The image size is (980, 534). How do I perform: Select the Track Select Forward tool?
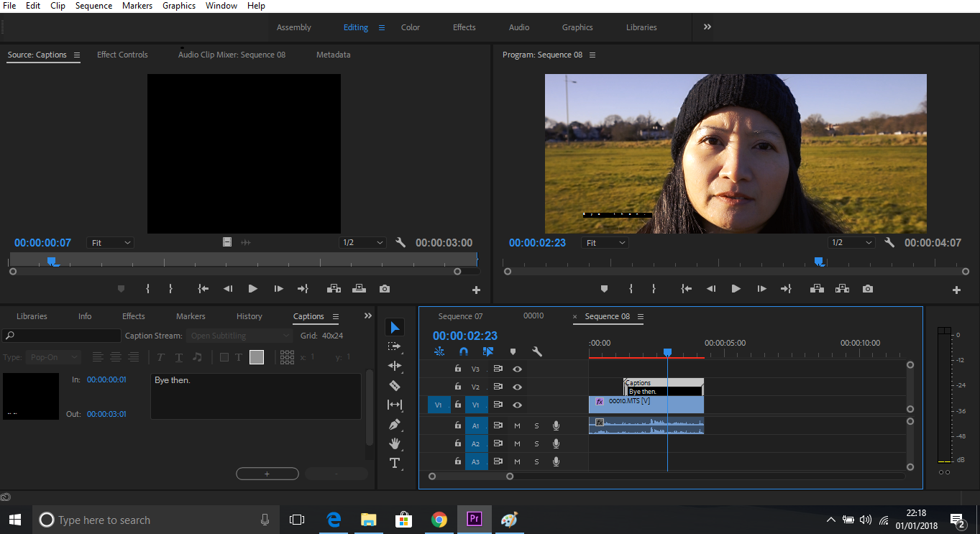(395, 346)
